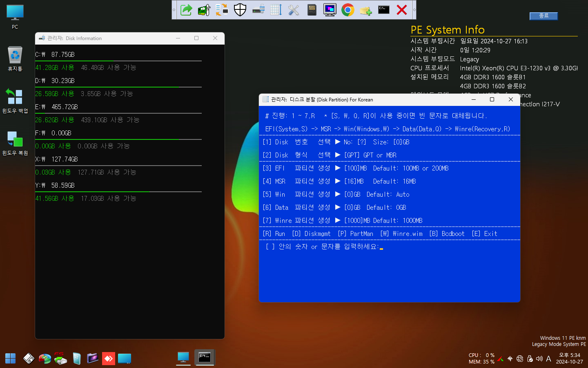Click the X:₩ 127.74GB drive entry
The height and width of the screenshot is (368, 588).
[x=57, y=159]
